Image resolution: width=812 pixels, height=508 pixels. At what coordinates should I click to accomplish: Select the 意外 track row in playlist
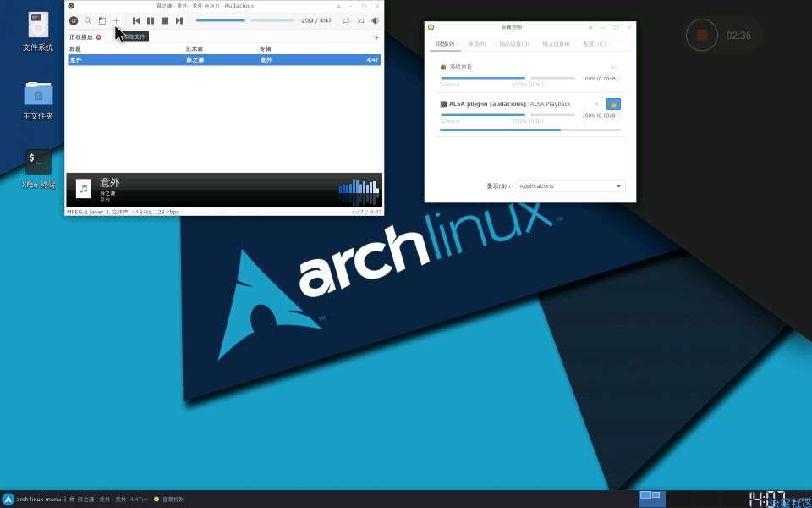coord(224,60)
